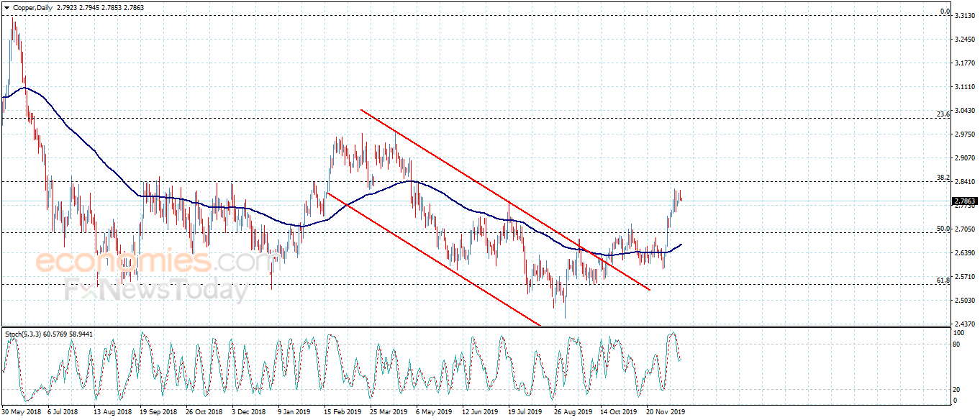The height and width of the screenshot is (420, 980).
Task: Select the 50.0 Fibonacci level label
Action: click(x=943, y=228)
